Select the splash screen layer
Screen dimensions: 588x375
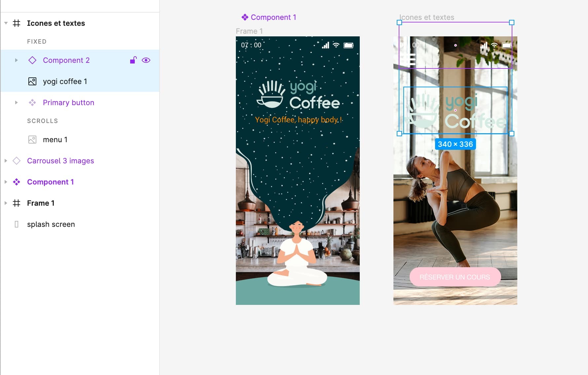coord(51,224)
